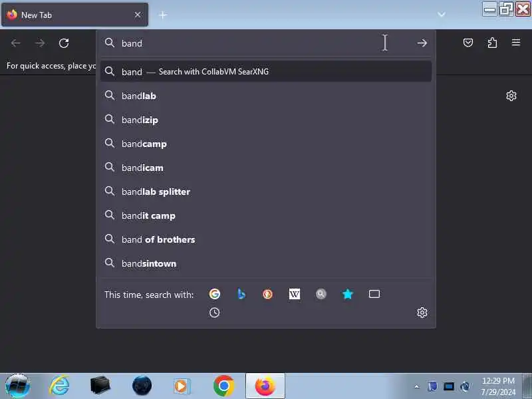The width and height of the screenshot is (532, 399).
Task: Choose bandizip suggestion
Action: 265,120
